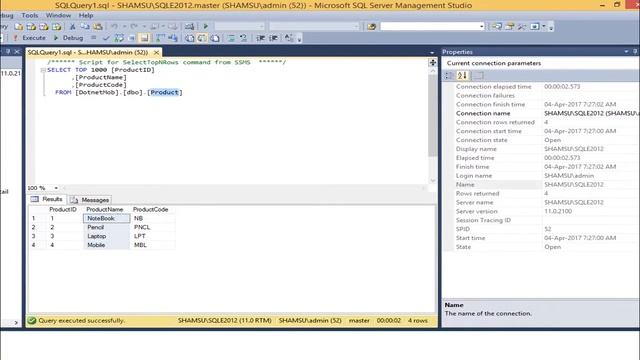The height and width of the screenshot is (360, 640).
Task: Collapse the SELECT statement outline
Action: (43, 70)
